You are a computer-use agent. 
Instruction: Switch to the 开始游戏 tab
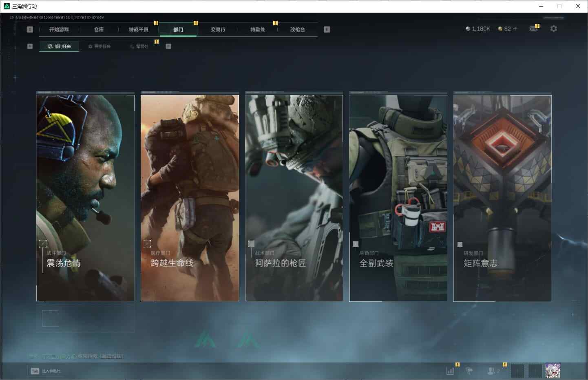tap(59, 29)
